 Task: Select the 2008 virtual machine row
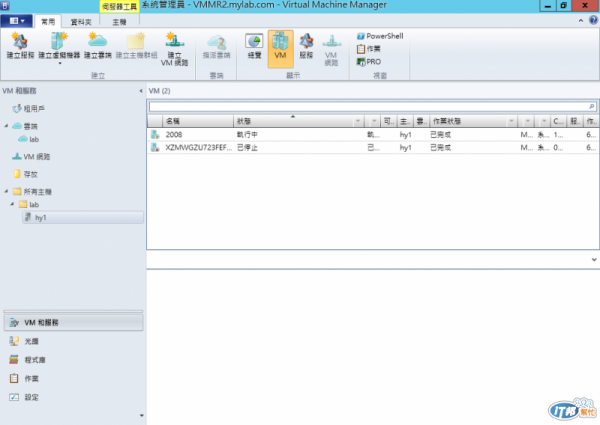tap(373, 134)
